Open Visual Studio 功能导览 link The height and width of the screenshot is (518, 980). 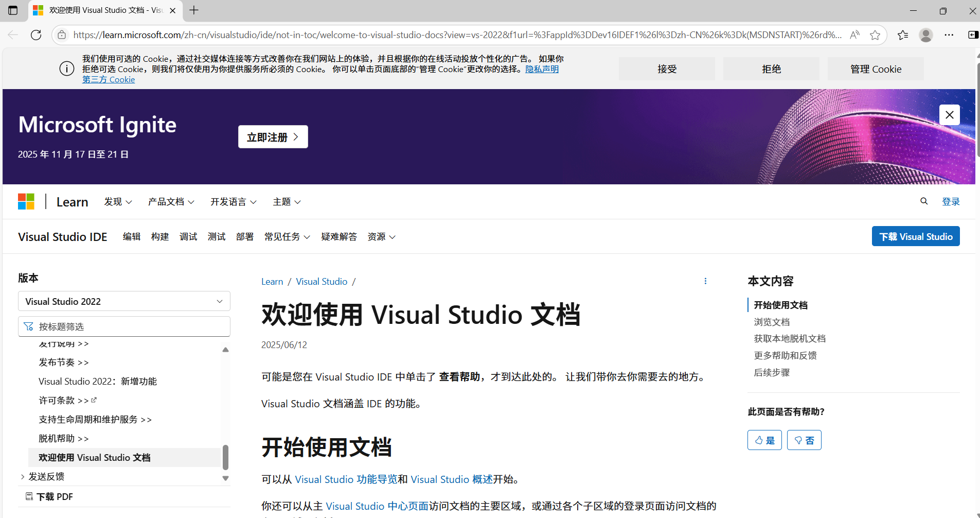(x=346, y=479)
